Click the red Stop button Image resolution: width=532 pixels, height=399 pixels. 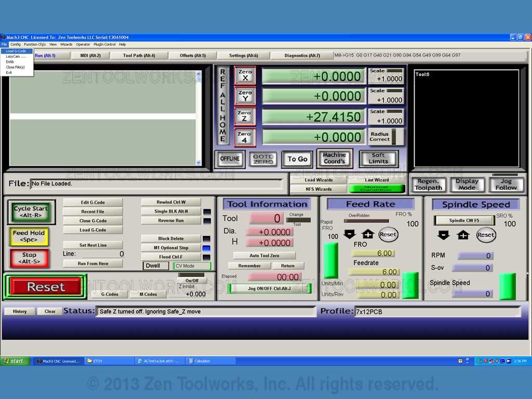[x=29, y=258]
